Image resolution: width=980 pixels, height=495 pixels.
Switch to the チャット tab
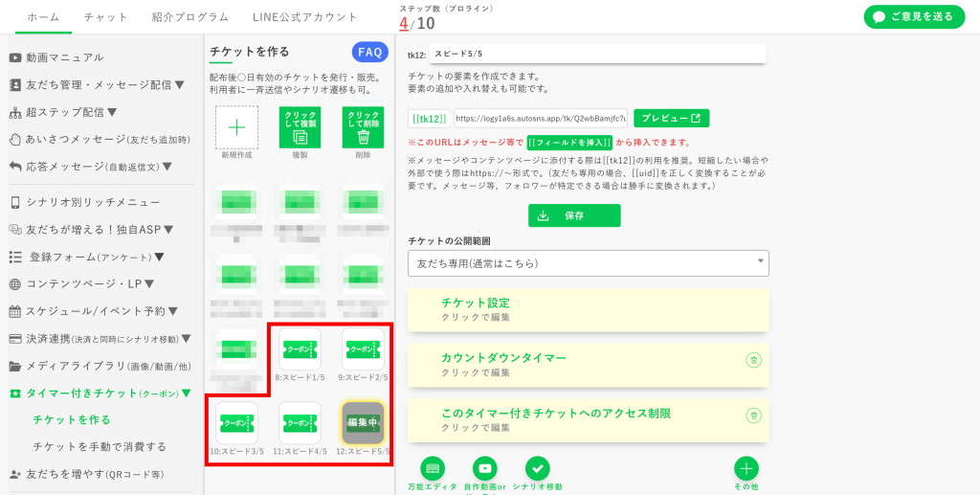(105, 17)
